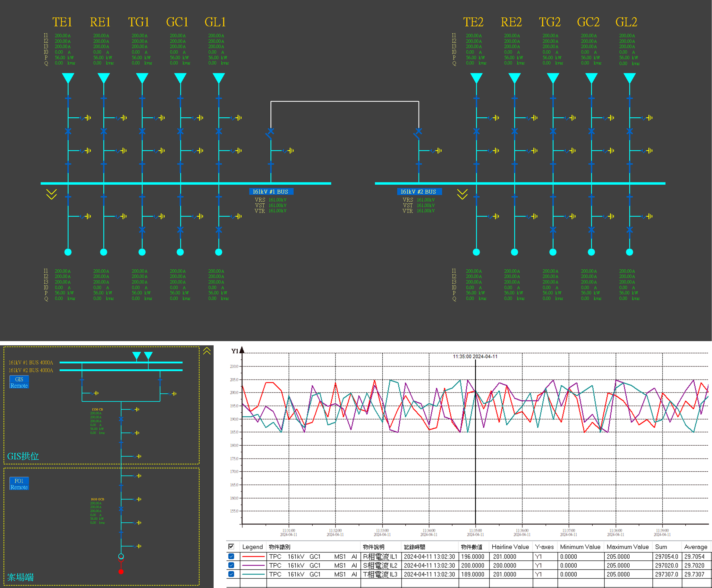Expand the yellow double chevron under #1 BUS
Screen dimensions: 712x588
[x=52, y=194]
